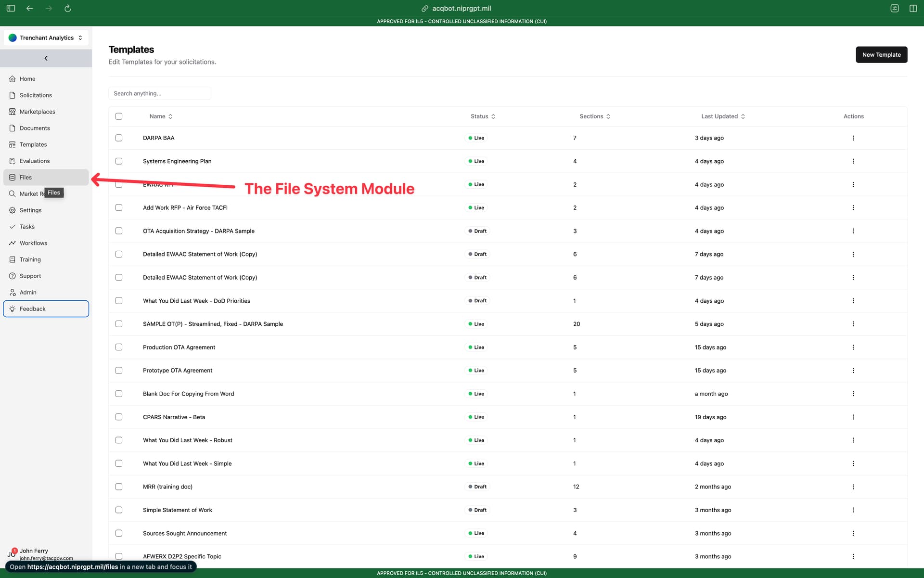This screenshot has height=578, width=924.
Task: Expand the Trenchant Analytics organization switcher
Action: pyautogui.click(x=46, y=38)
